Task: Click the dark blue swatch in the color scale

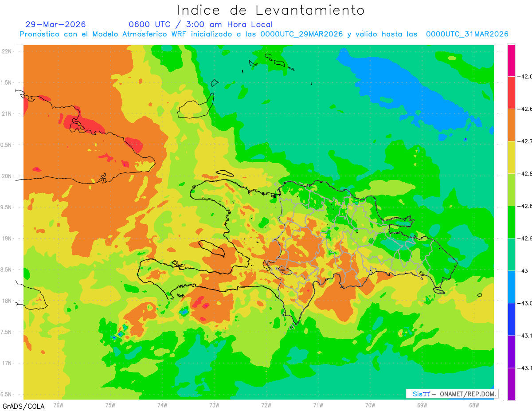Action: (x=511, y=319)
